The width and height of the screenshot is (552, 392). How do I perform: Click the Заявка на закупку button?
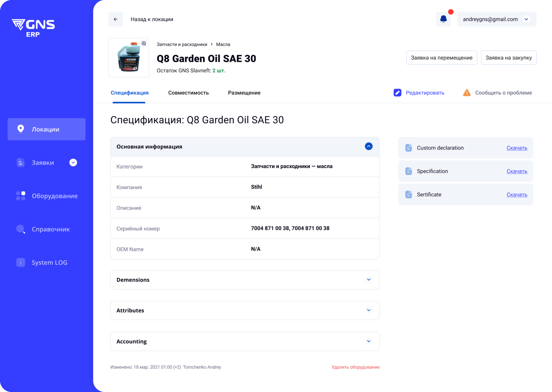click(509, 57)
